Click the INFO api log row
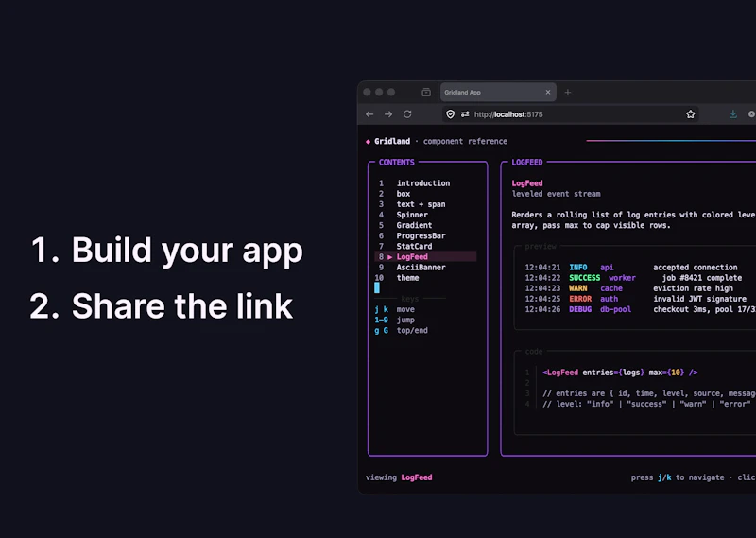The height and width of the screenshot is (538, 756). pos(631,268)
